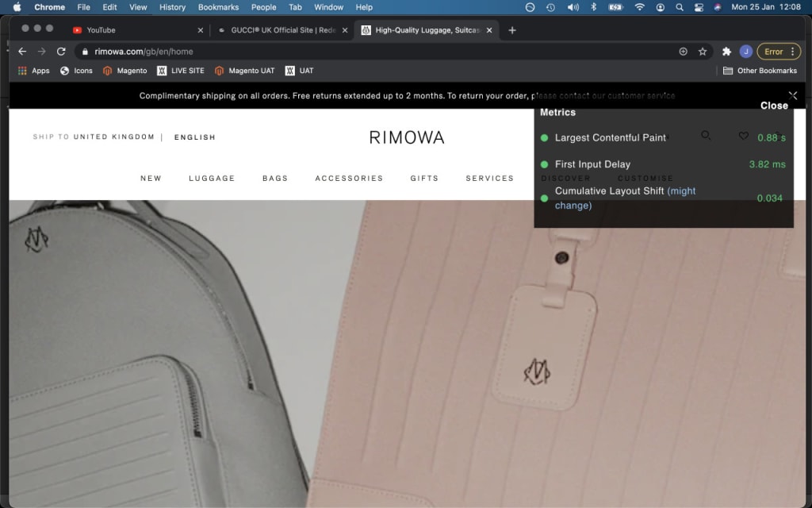Open the volume control in menu bar
The width and height of the screenshot is (812, 508).
coord(573,7)
